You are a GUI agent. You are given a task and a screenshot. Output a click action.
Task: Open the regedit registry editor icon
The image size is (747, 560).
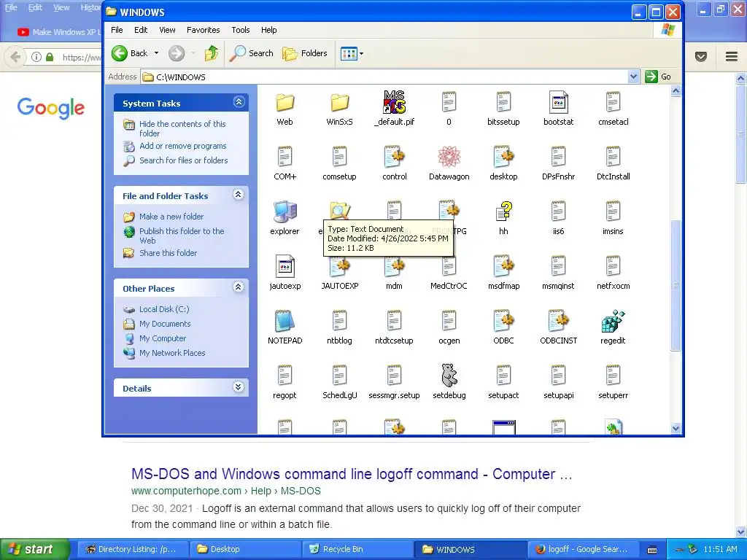point(613,321)
